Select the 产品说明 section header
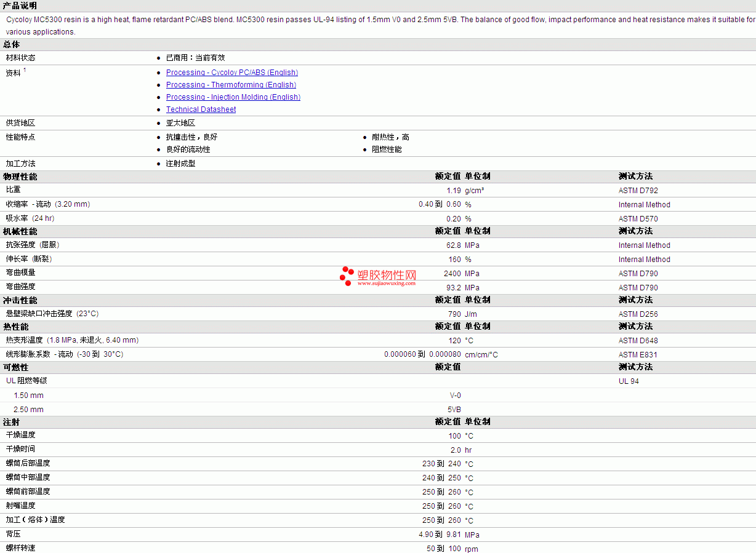 click(x=20, y=6)
